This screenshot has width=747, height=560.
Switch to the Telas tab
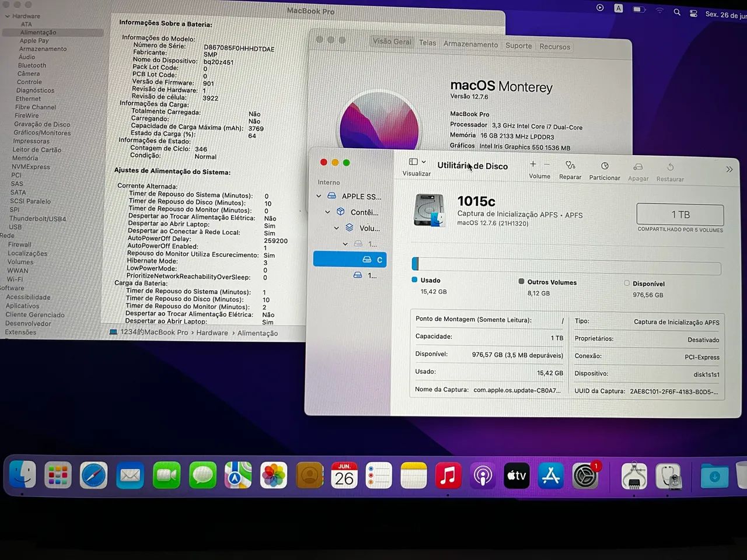pyautogui.click(x=427, y=43)
